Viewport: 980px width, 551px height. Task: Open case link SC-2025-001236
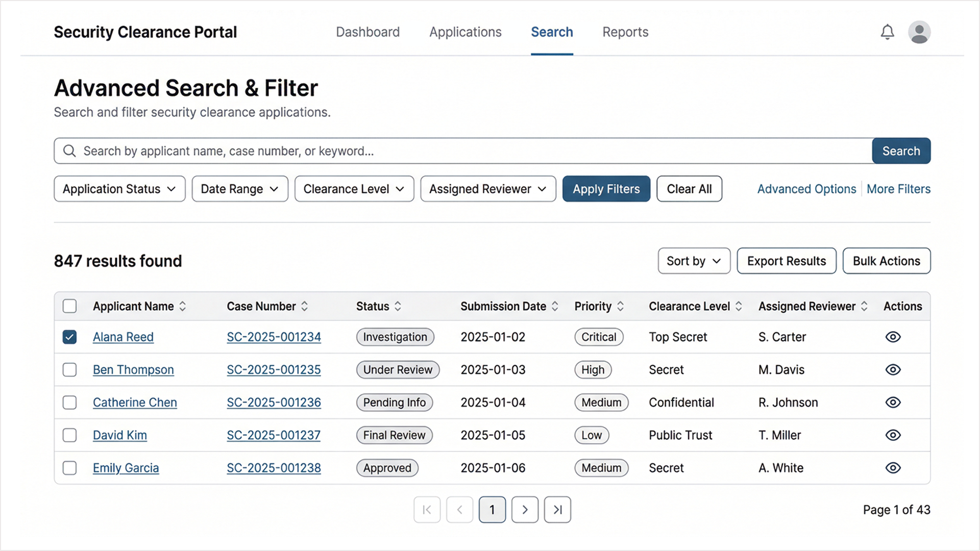click(274, 403)
